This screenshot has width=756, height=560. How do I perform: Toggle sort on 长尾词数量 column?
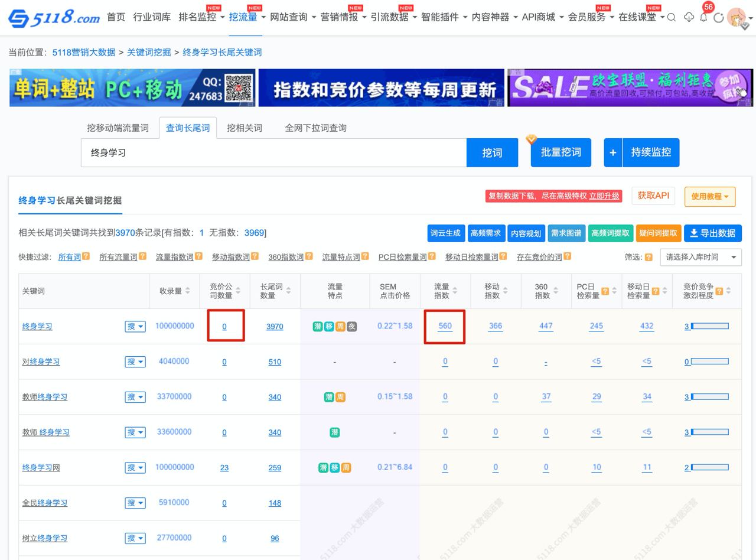pyautogui.click(x=288, y=291)
